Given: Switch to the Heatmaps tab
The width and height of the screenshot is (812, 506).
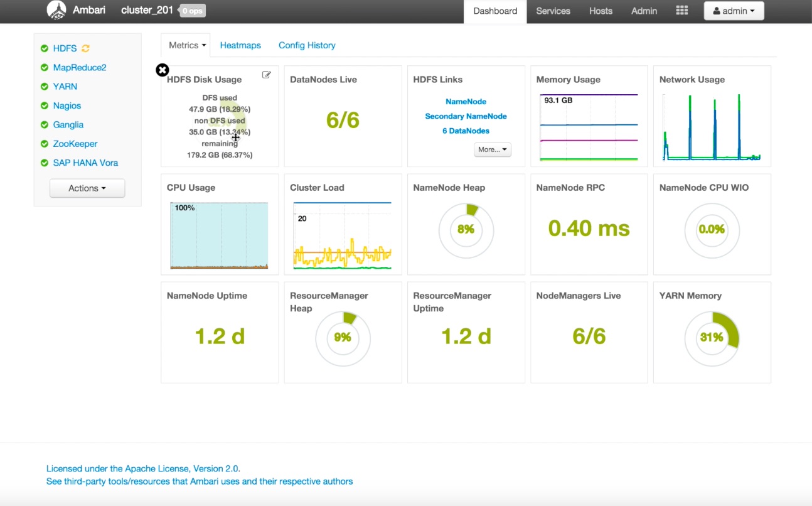Looking at the screenshot, I should tap(240, 45).
